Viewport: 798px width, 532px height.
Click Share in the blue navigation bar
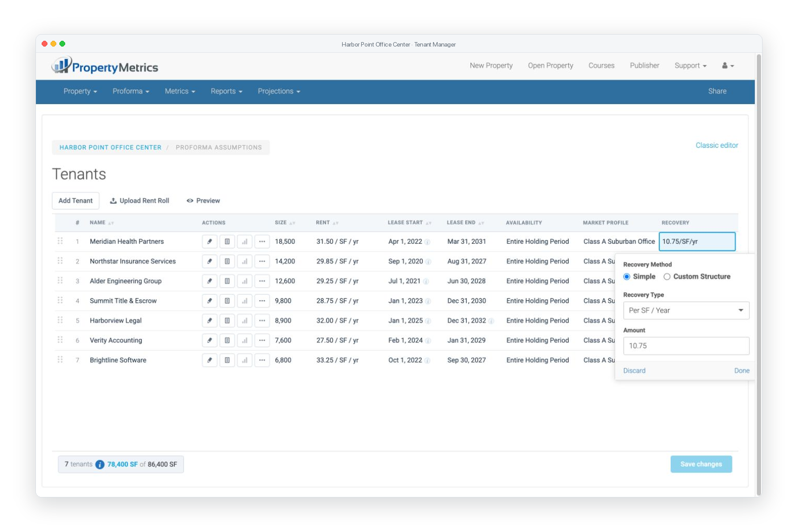click(717, 91)
